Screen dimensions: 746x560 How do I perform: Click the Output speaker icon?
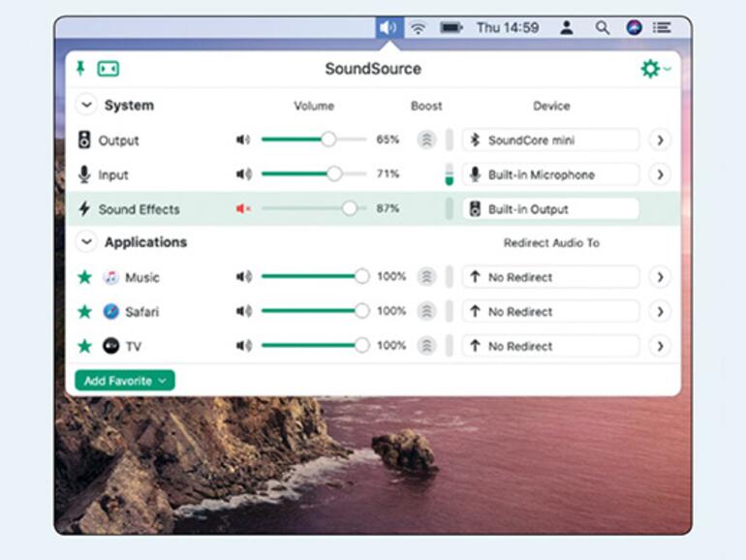pyautogui.click(x=84, y=140)
